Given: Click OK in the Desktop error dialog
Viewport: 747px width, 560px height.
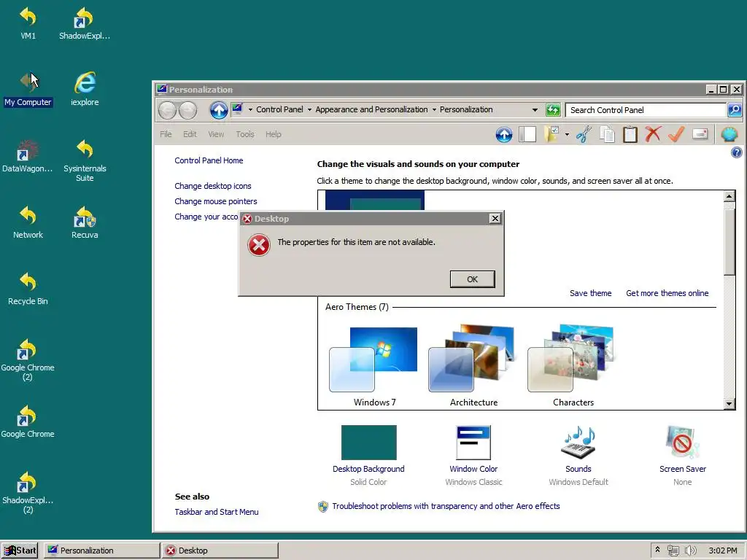Looking at the screenshot, I should 472,279.
